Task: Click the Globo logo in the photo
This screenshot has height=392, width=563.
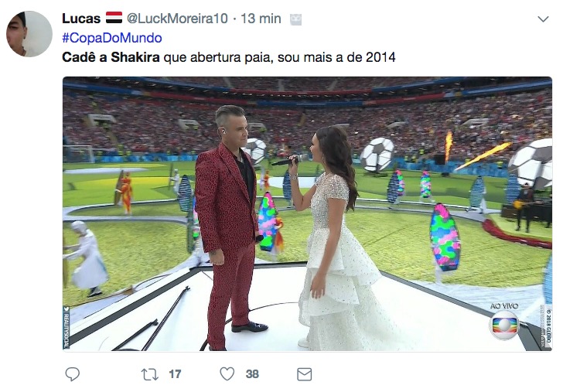Action: point(504,326)
